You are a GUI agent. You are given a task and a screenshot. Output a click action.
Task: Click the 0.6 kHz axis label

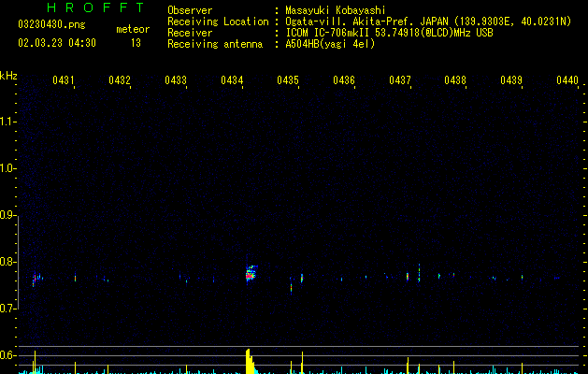click(7, 355)
